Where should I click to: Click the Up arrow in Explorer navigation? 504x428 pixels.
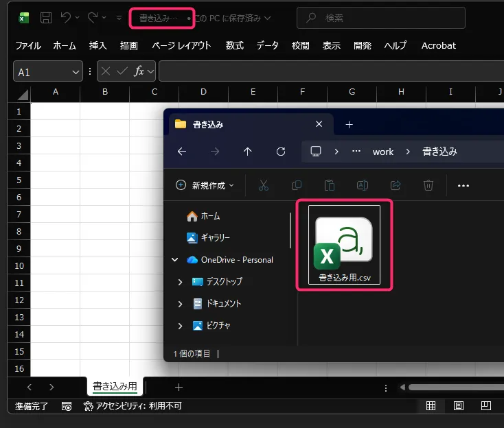coord(248,152)
